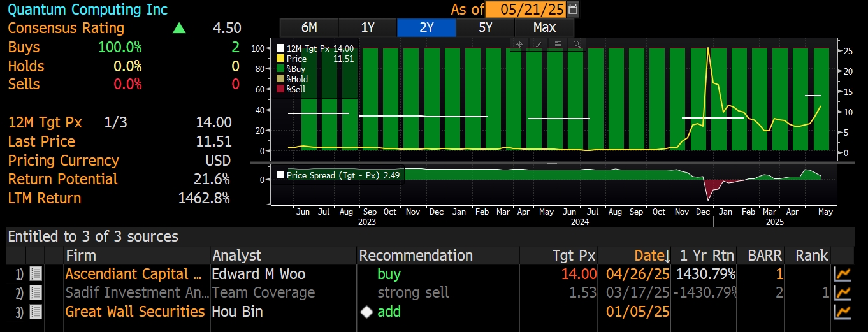The height and width of the screenshot is (332, 868).
Task: Click the 1.53 target price cell
Action: (x=582, y=292)
